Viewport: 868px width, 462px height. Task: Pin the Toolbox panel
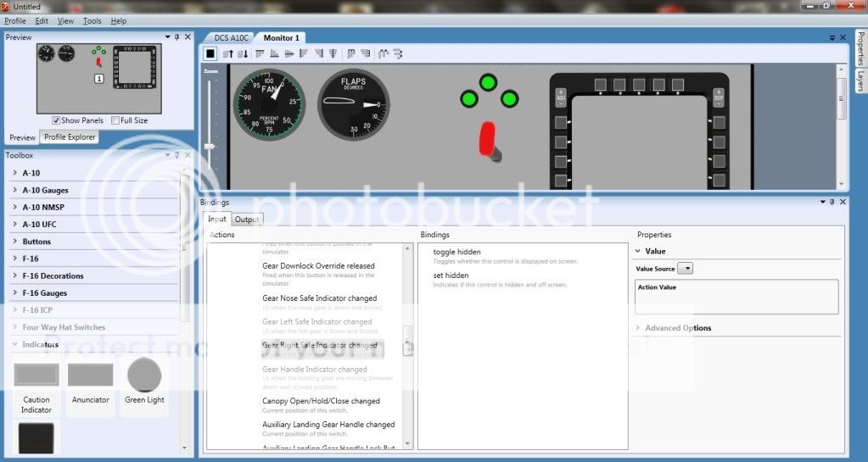click(177, 155)
